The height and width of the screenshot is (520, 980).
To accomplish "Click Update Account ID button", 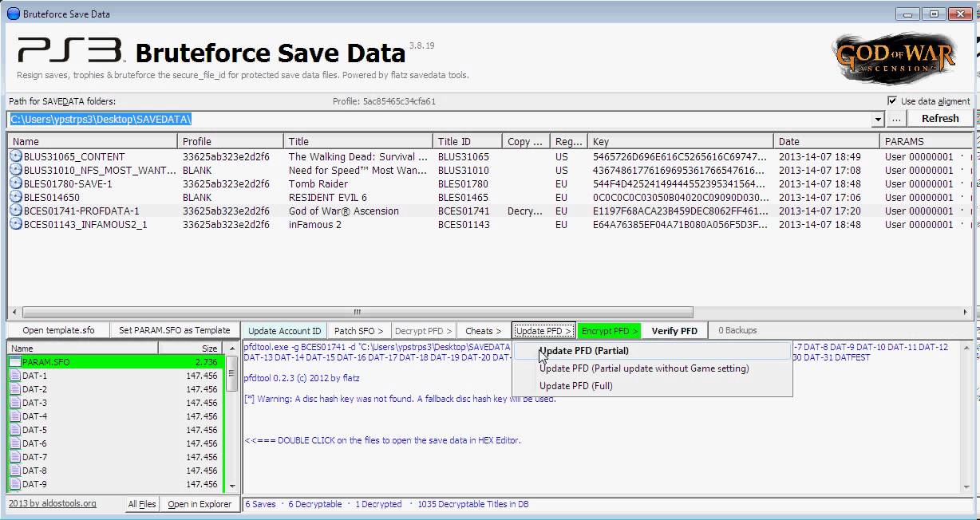I will [285, 331].
